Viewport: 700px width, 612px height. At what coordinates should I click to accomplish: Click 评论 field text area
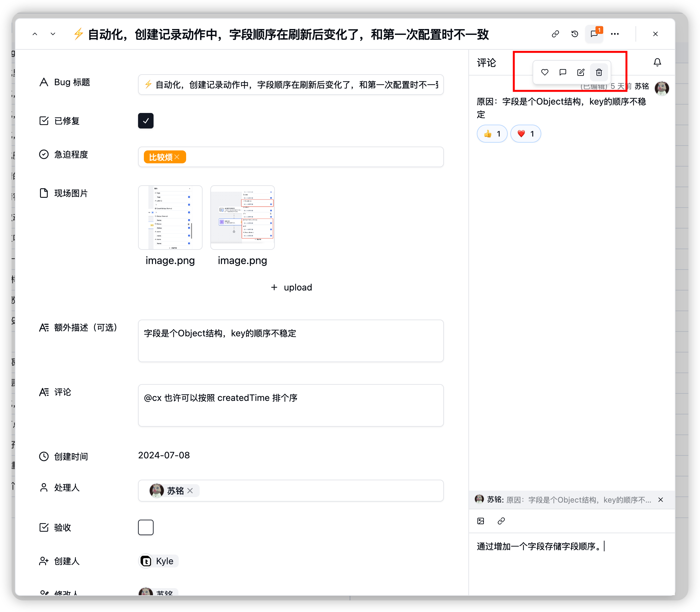(291, 405)
